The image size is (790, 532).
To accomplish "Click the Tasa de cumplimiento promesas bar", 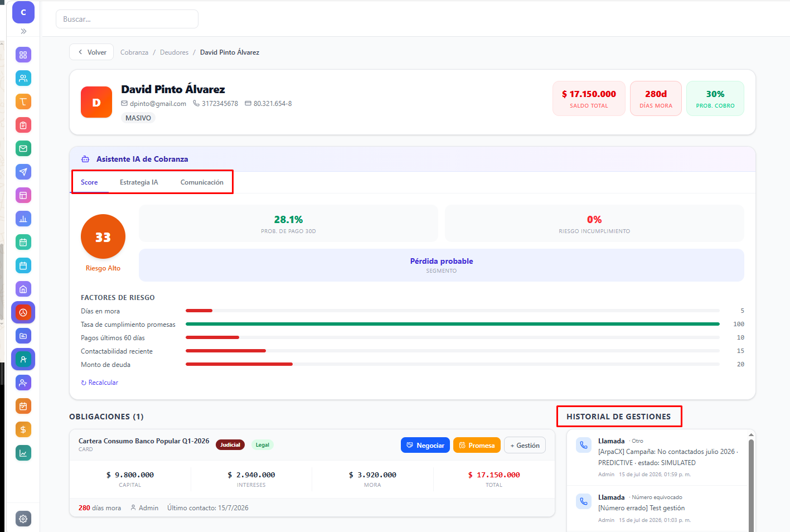I will pos(453,324).
